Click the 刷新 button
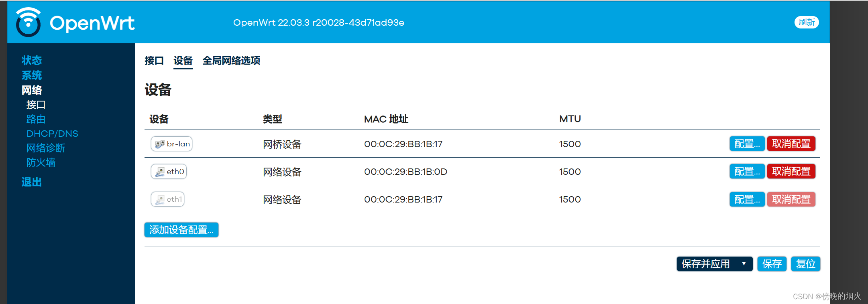The height and width of the screenshot is (304, 868). coord(806,22)
